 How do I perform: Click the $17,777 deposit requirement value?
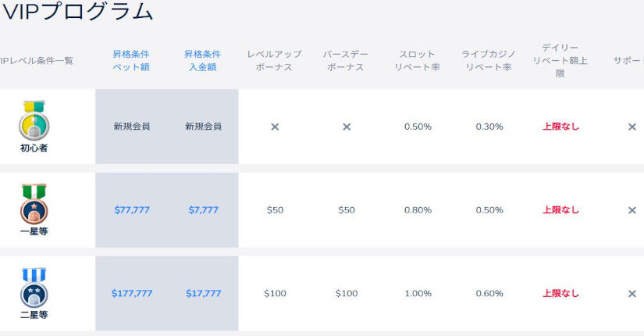(x=203, y=294)
